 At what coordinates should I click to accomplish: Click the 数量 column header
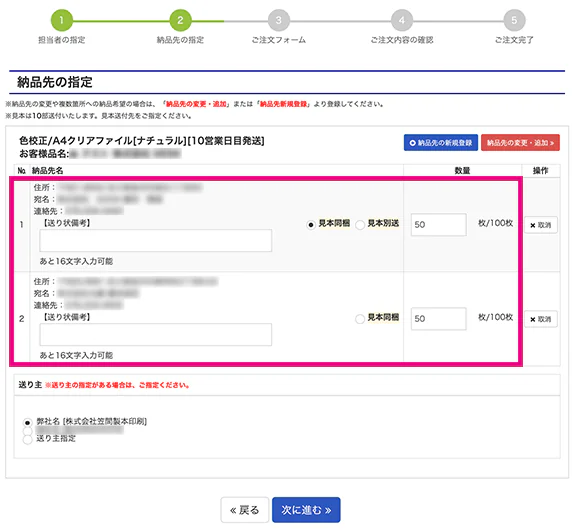pyautogui.click(x=462, y=170)
